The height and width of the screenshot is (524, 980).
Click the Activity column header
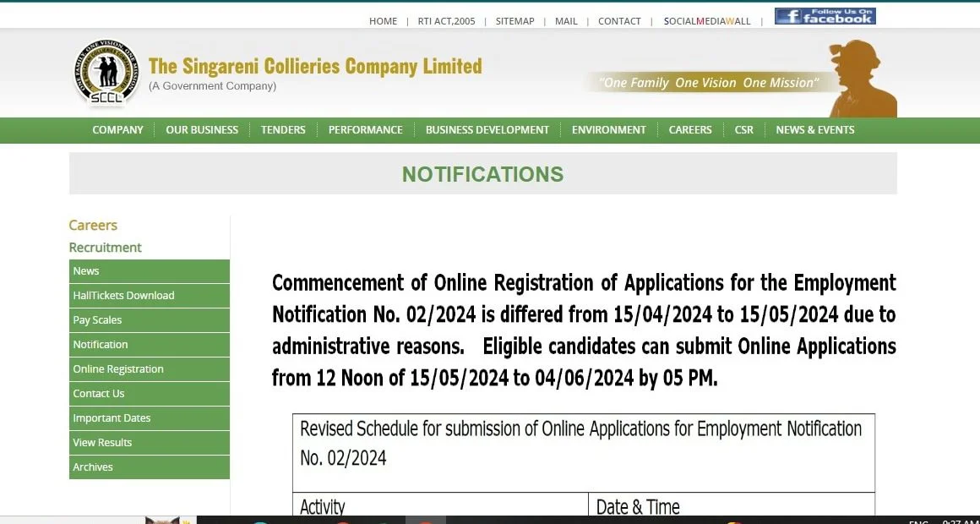pyautogui.click(x=322, y=507)
